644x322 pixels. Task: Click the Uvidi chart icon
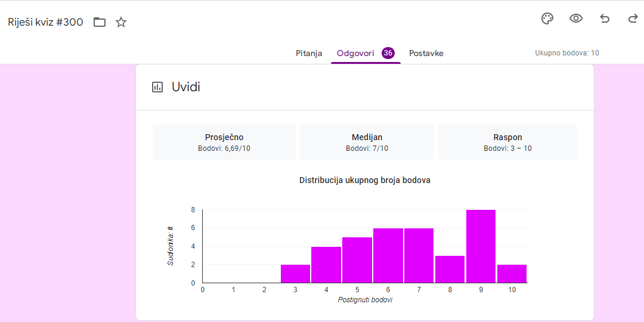point(157,87)
